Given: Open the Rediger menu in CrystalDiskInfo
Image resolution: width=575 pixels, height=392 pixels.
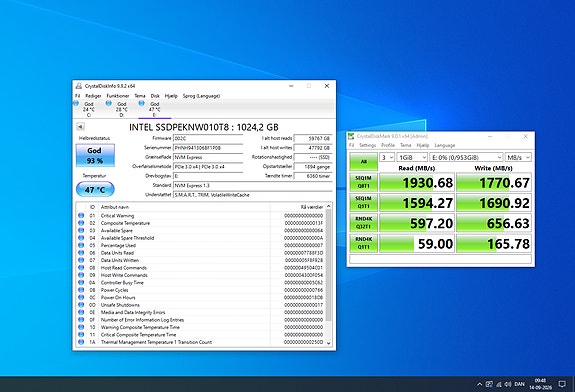Looking at the screenshot, I should click(x=93, y=96).
